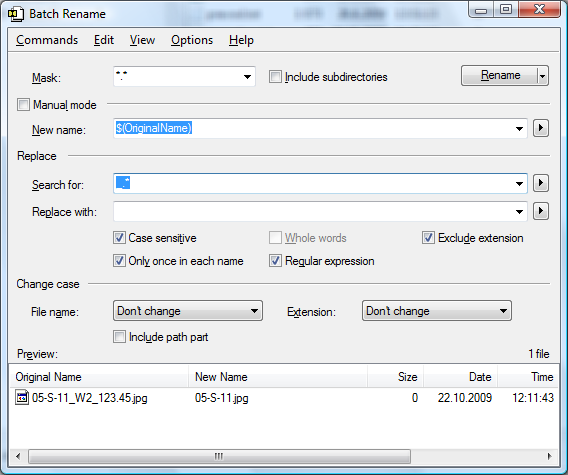Viewport: 568px width, 475px height.
Task: Click the right arrow of the horizontal scrollbar
Action: (x=550, y=456)
